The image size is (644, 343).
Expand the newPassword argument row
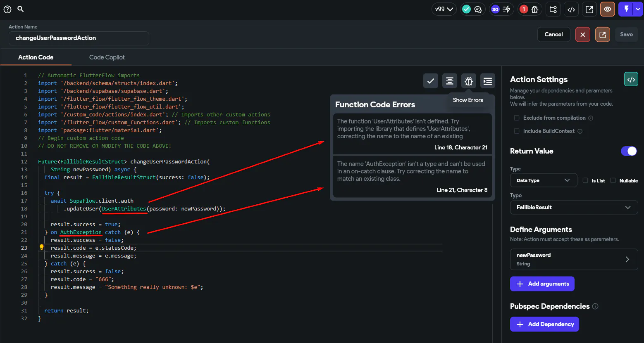pyautogui.click(x=574, y=259)
